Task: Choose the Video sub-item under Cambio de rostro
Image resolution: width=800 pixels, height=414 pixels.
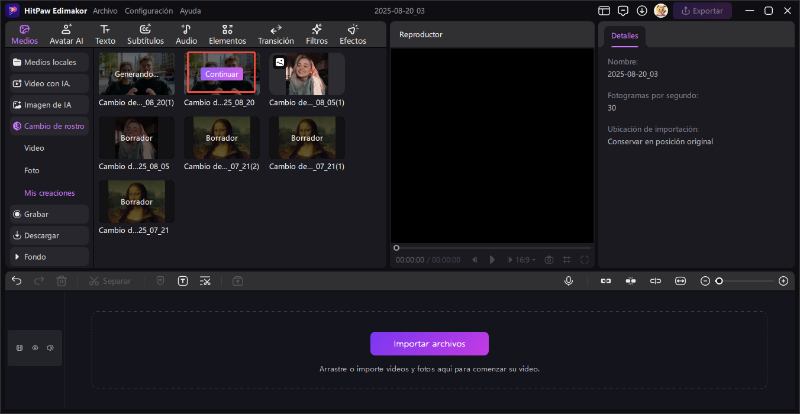Action: pos(34,148)
